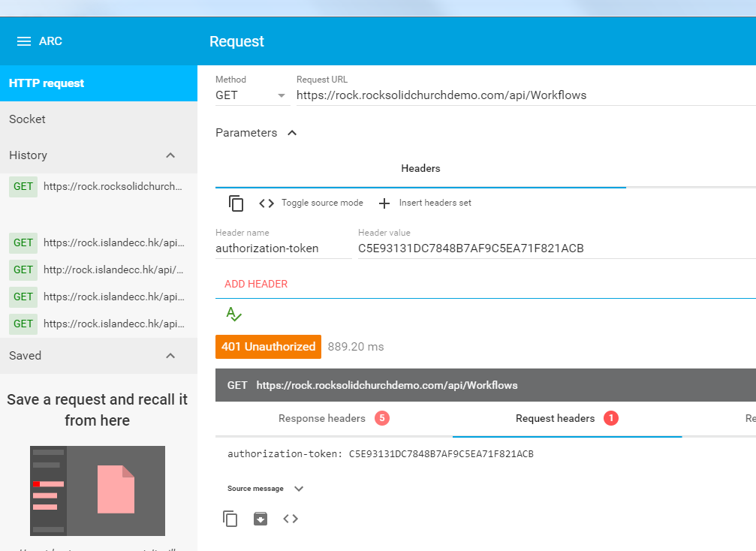Image resolution: width=756 pixels, height=551 pixels.
Task: Edit the Header value token field
Action: click(557, 248)
